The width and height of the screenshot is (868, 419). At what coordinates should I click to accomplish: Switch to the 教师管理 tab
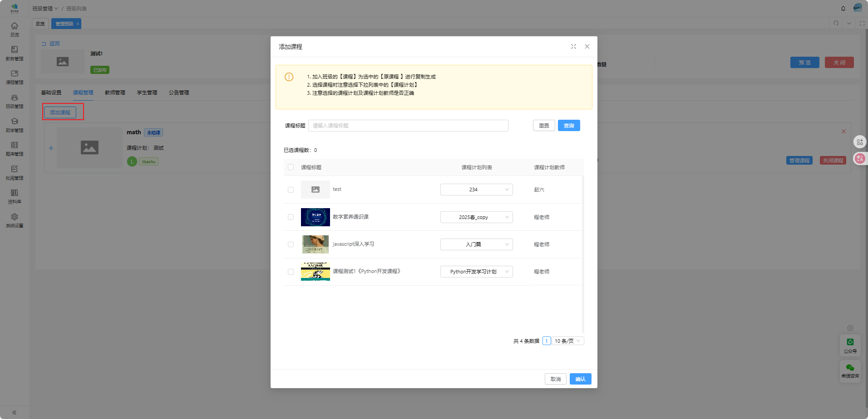click(x=115, y=93)
